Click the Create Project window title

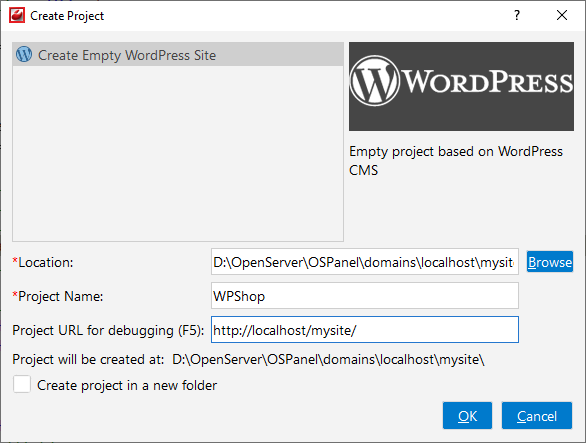point(67,16)
